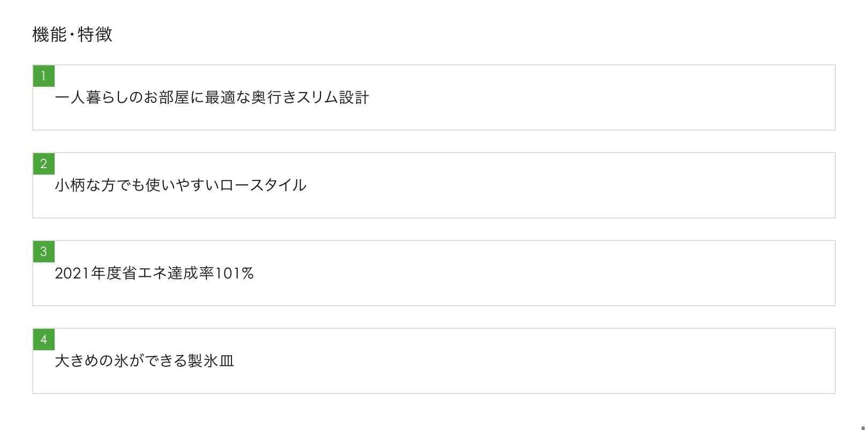Click empty area of feature box 1
Image resolution: width=868 pixels, height=430 pixels.
(x=589, y=97)
